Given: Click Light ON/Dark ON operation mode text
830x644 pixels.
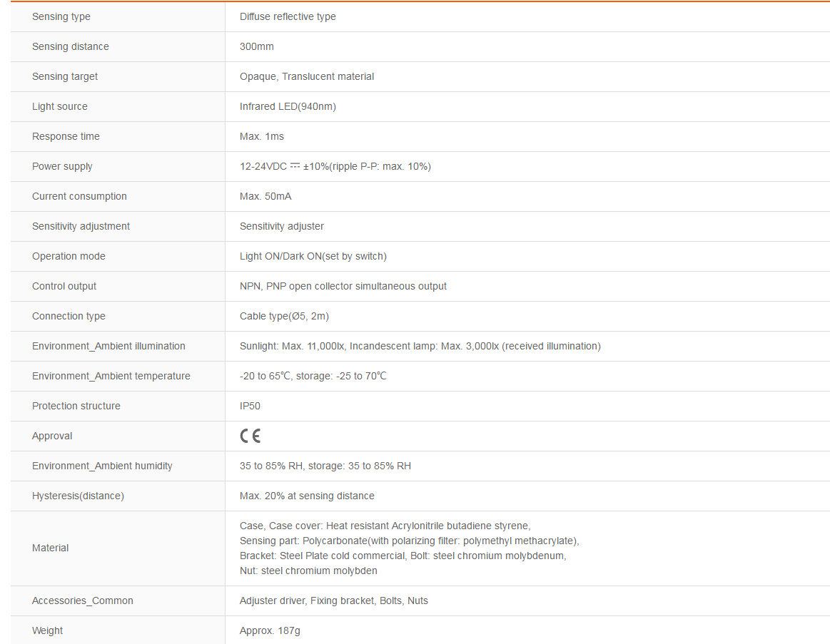Looking at the screenshot, I should [x=313, y=256].
